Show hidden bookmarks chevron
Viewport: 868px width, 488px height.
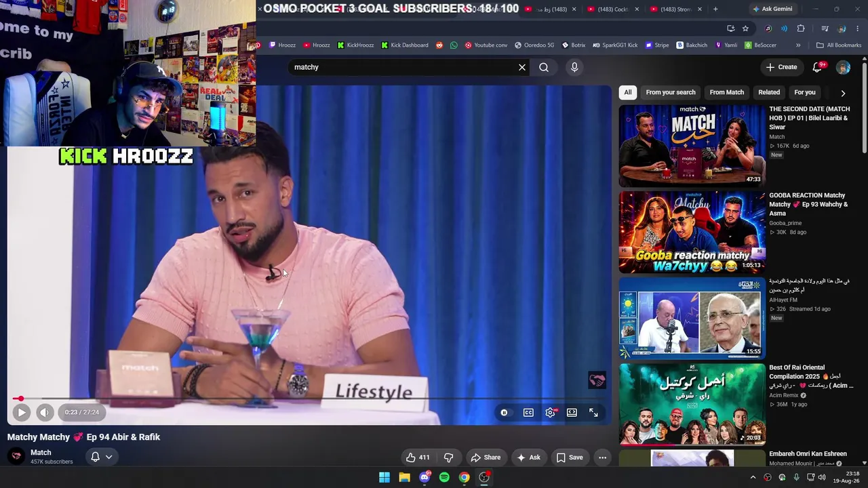coord(798,45)
